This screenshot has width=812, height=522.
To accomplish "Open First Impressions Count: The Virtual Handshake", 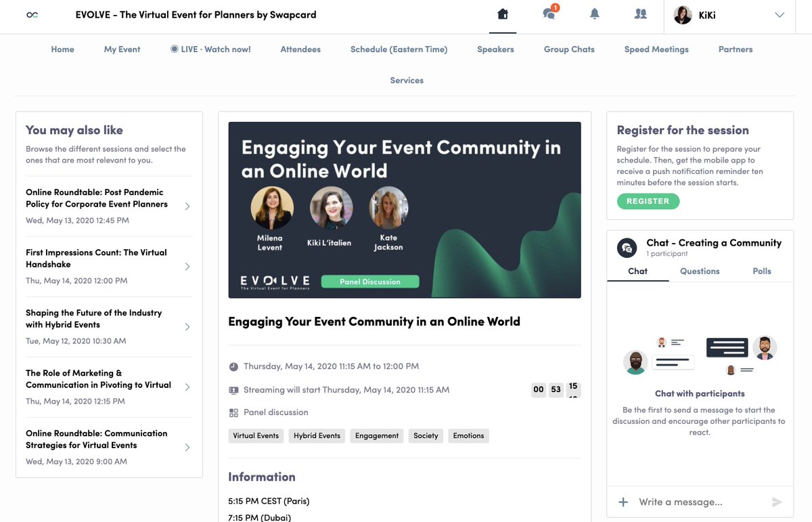I will [96, 259].
